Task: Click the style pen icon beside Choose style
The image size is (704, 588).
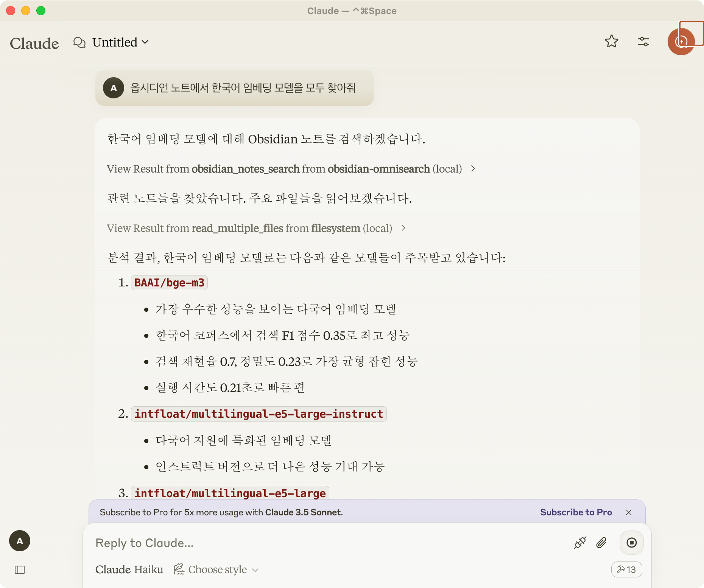Action: 179,569
